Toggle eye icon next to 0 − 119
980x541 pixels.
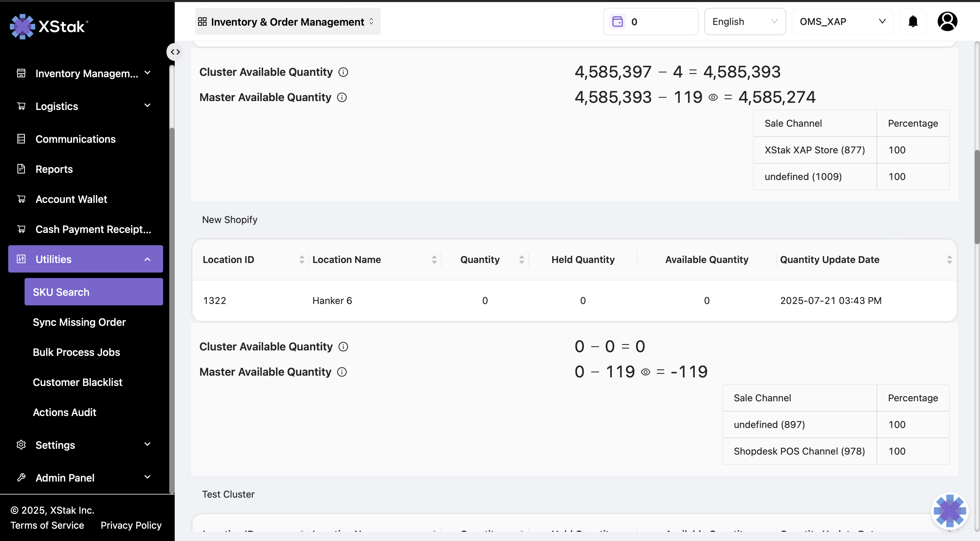pos(645,372)
